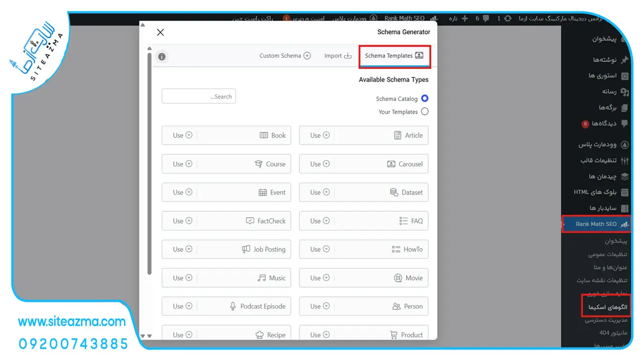
Task: Click the plus new-content icon in admin bar
Action: (464, 18)
